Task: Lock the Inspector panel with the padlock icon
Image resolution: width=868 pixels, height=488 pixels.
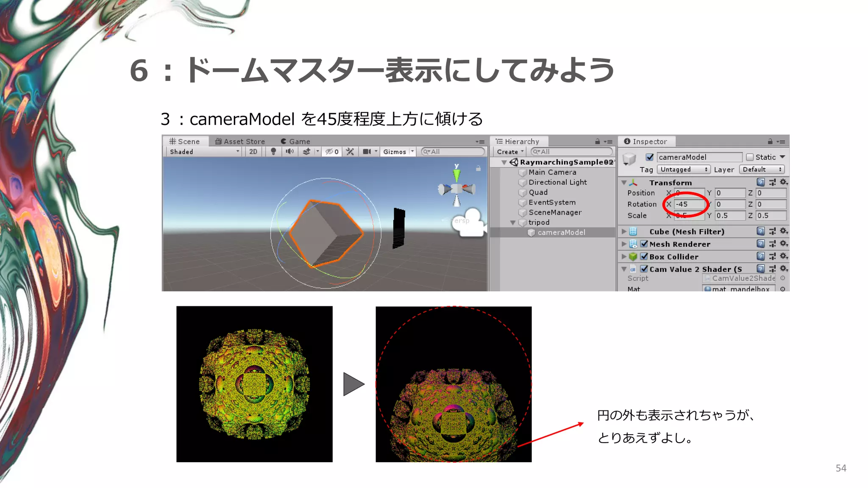Action: 770,141
